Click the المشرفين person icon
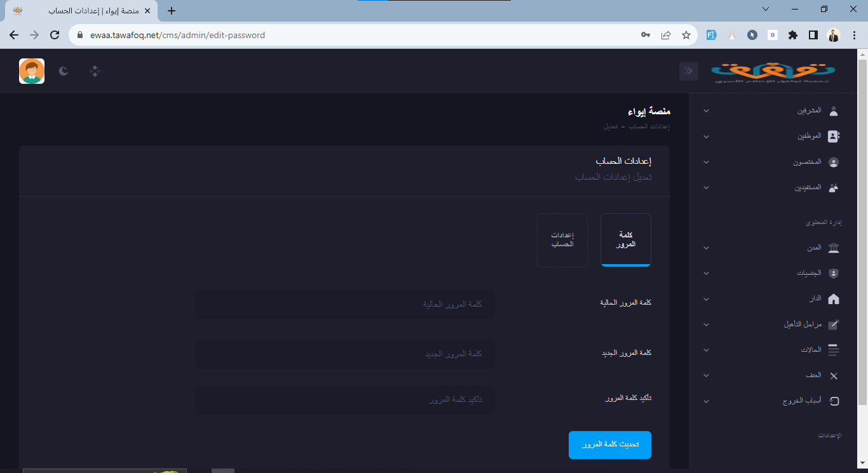Screen dimensions: 868x473 pyautogui.click(x=834, y=111)
